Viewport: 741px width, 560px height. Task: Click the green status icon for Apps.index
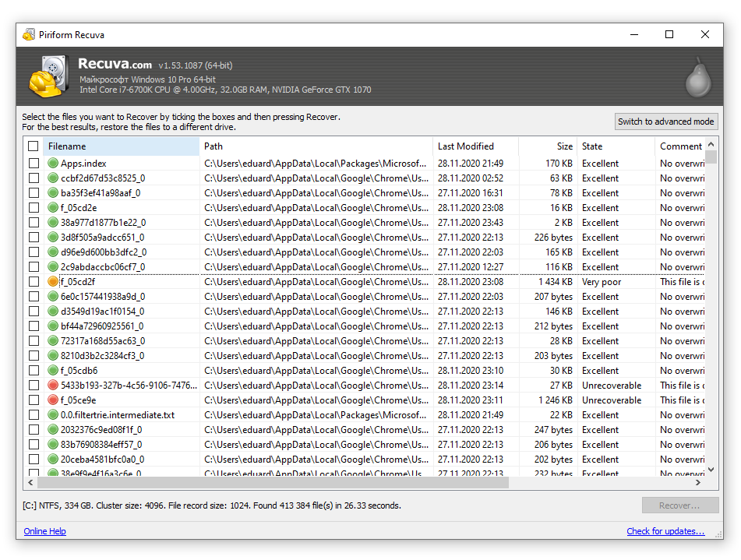pos(53,163)
